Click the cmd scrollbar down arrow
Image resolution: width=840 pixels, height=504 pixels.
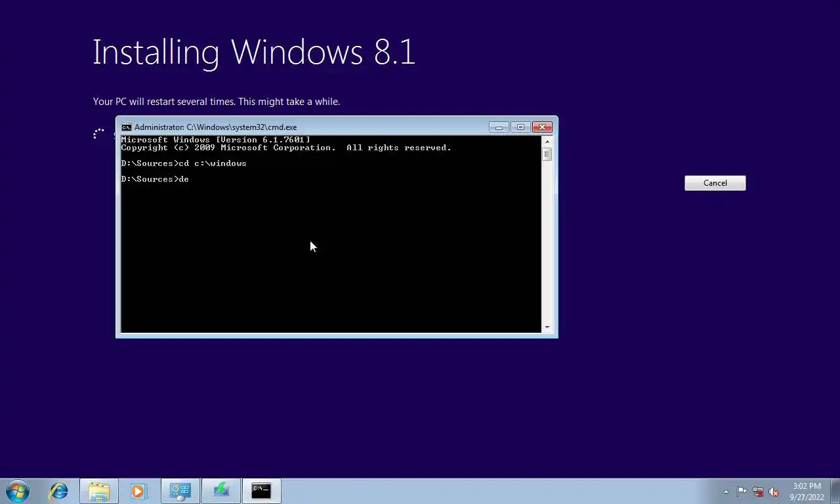[547, 327]
